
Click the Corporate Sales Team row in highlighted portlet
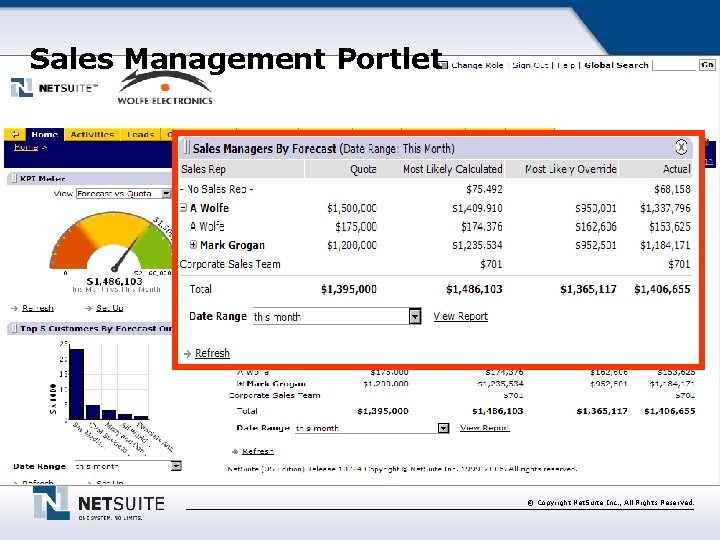pyautogui.click(x=435, y=264)
